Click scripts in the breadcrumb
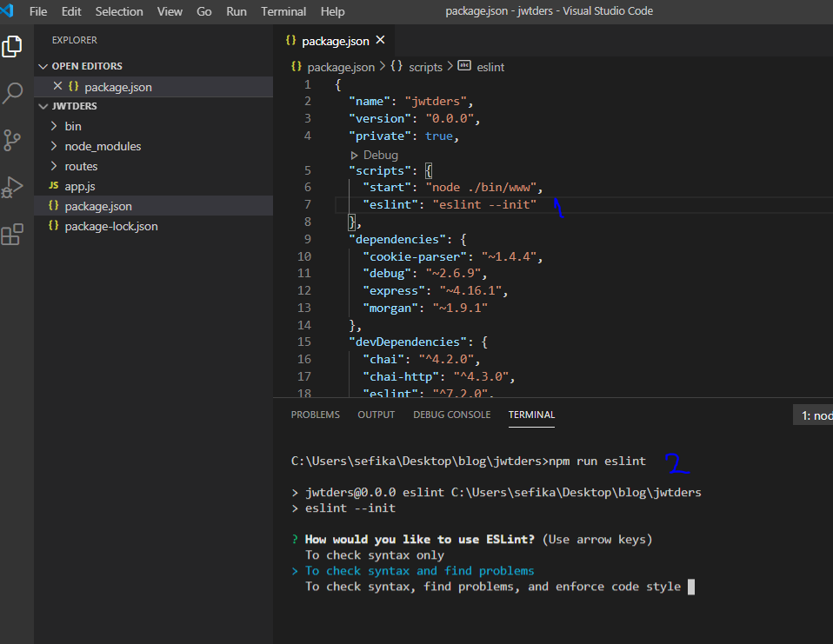833x644 pixels. [x=425, y=67]
